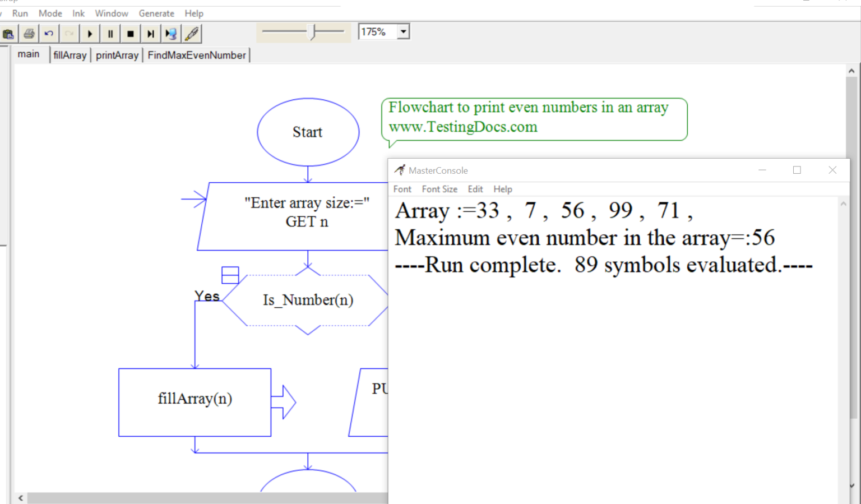Switch to the fillArray tab

click(x=70, y=56)
